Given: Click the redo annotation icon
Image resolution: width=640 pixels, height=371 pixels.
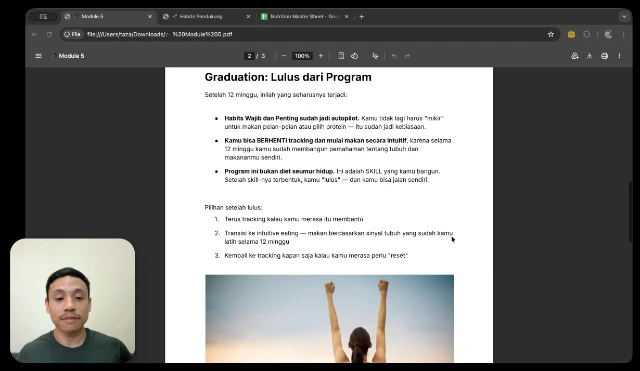Looking at the screenshot, I should pyautogui.click(x=407, y=56).
